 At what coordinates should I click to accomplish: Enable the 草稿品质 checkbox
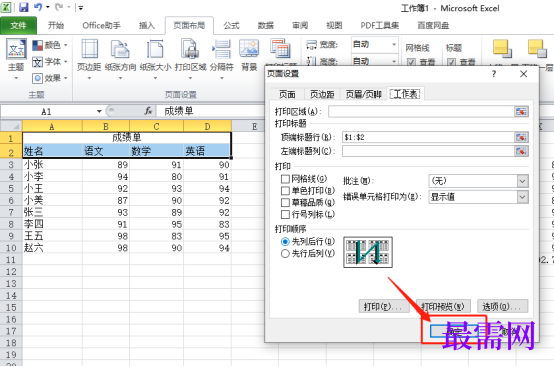285,202
